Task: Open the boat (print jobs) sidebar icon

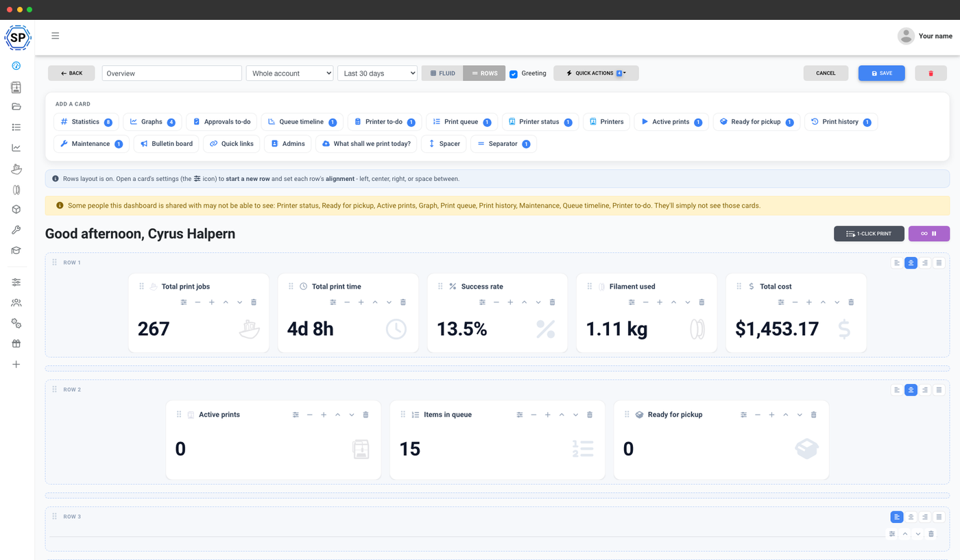Action: point(16,169)
